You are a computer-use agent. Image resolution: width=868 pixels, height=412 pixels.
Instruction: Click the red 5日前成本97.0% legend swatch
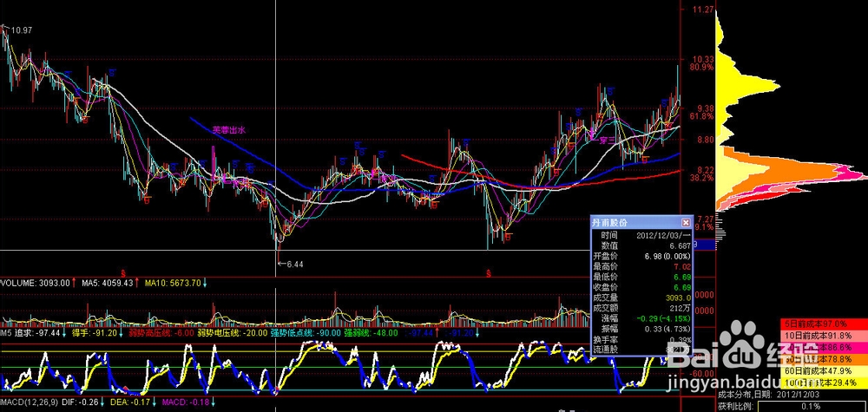click(x=824, y=323)
